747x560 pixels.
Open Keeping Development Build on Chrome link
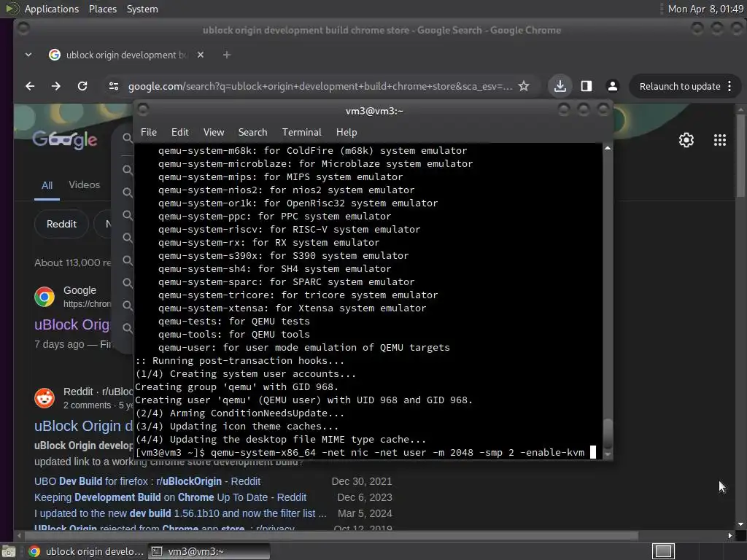coord(170,497)
